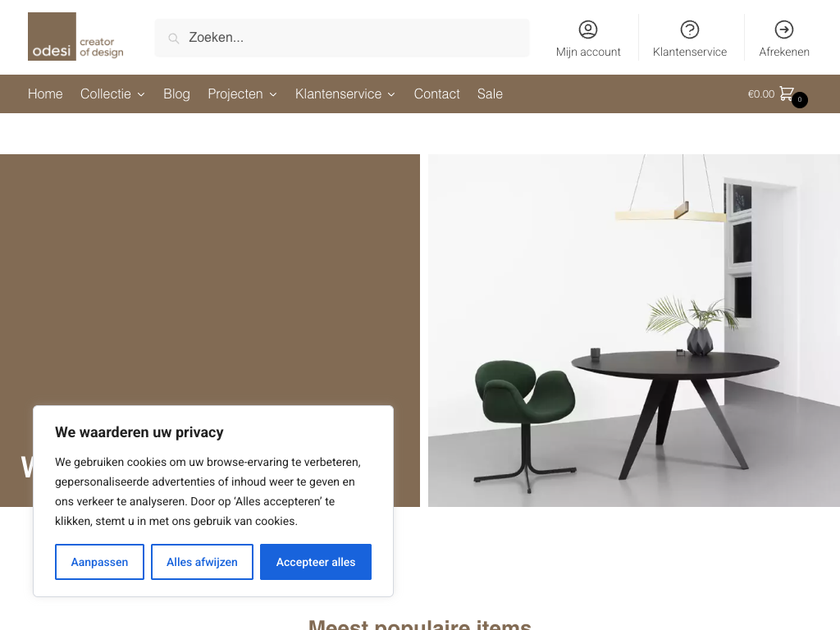The height and width of the screenshot is (630, 840).
Task: Click the Klantenservice question mark icon
Action: point(689,30)
